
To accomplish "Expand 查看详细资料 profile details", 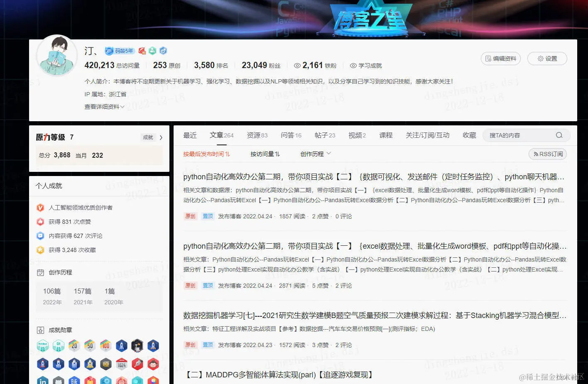I will [104, 107].
